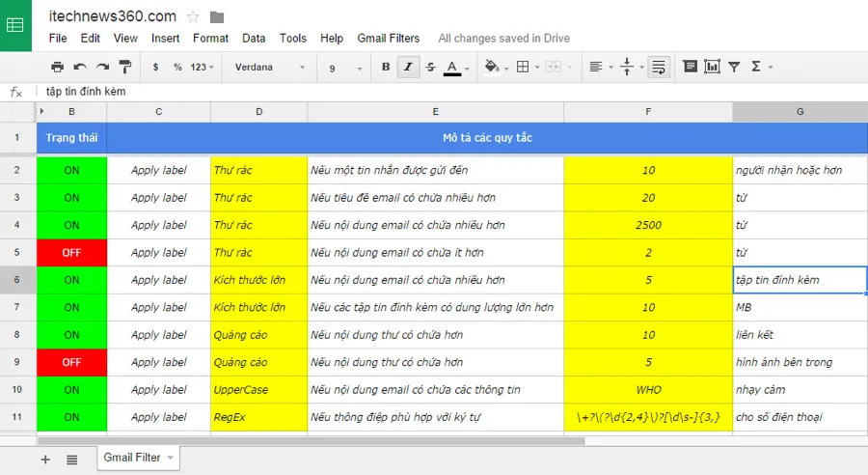Toggle text wrapping

point(659,67)
